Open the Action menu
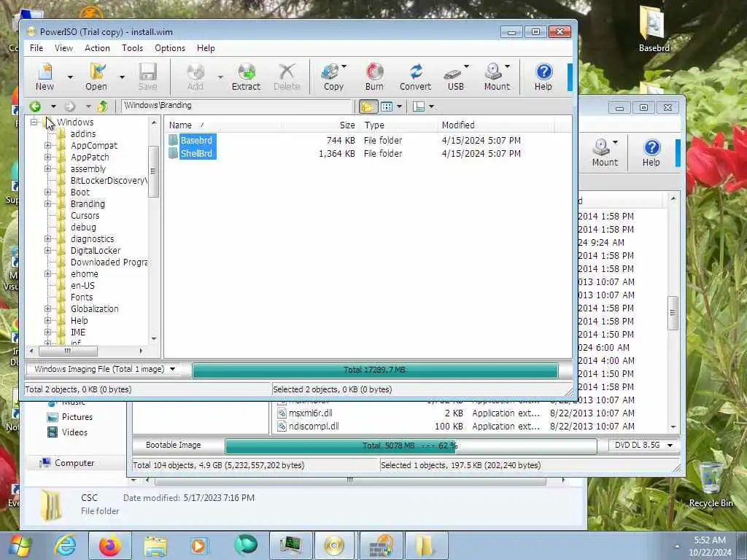The height and width of the screenshot is (560, 747). 97,48
